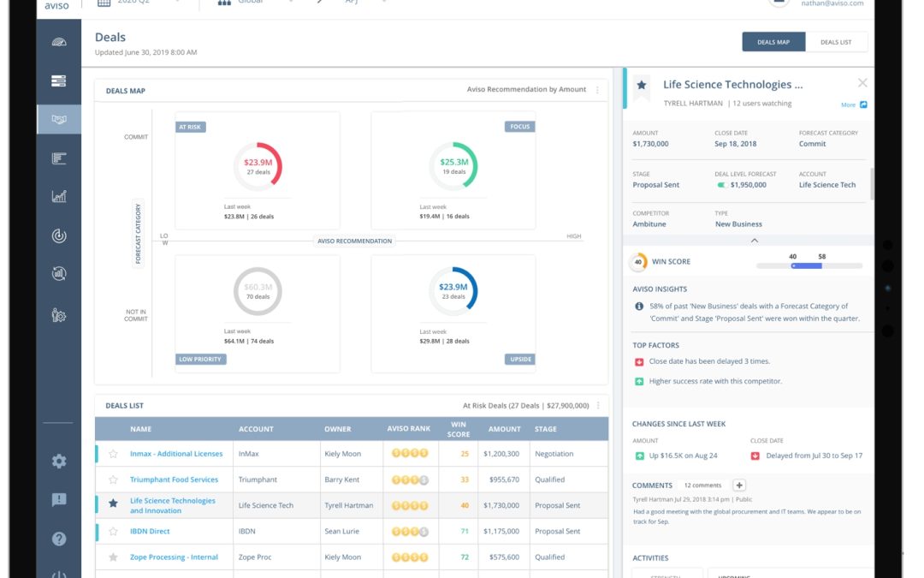The width and height of the screenshot is (924, 578).
Task: Click the AT RISK quadrant label
Action: (190, 127)
